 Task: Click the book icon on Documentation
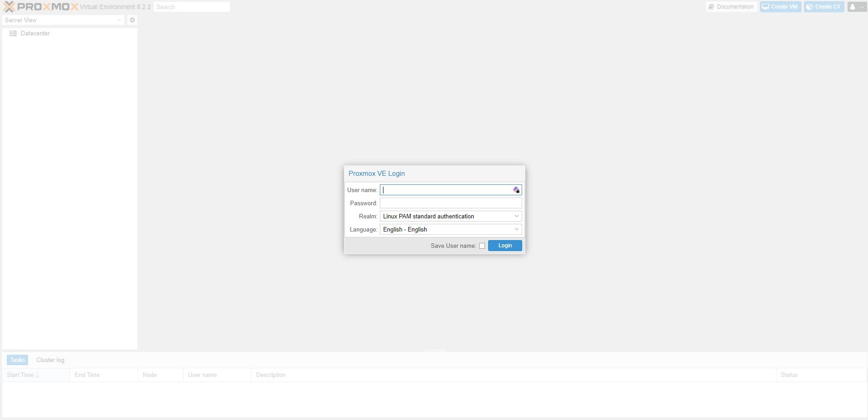tap(711, 7)
